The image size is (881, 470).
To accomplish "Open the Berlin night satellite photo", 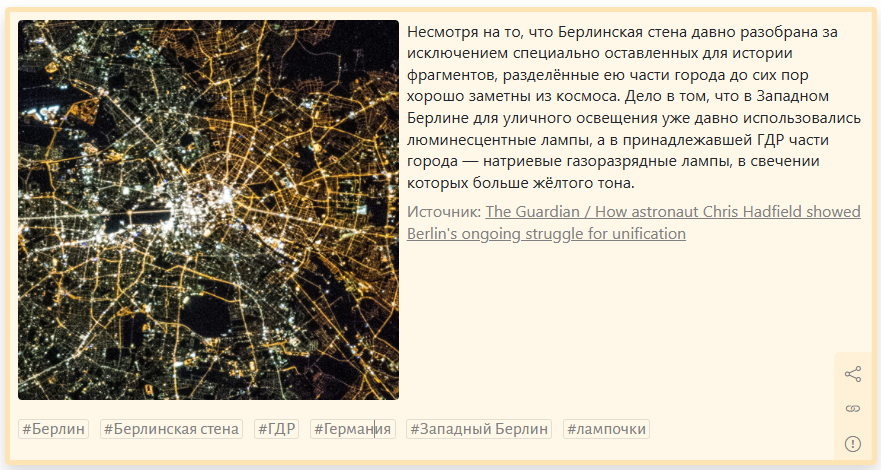I will point(208,210).
